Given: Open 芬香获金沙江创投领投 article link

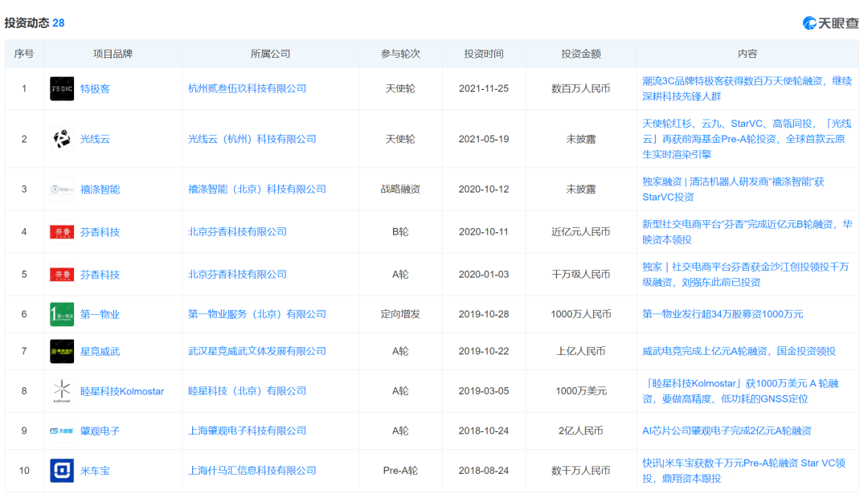Looking at the screenshot, I should click(745, 275).
